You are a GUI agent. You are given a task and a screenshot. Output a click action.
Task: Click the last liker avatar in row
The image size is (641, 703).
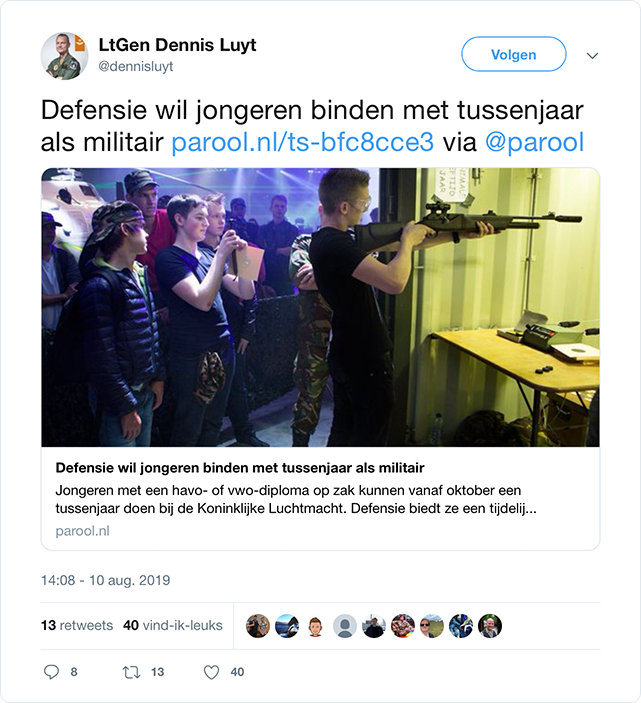point(490,626)
